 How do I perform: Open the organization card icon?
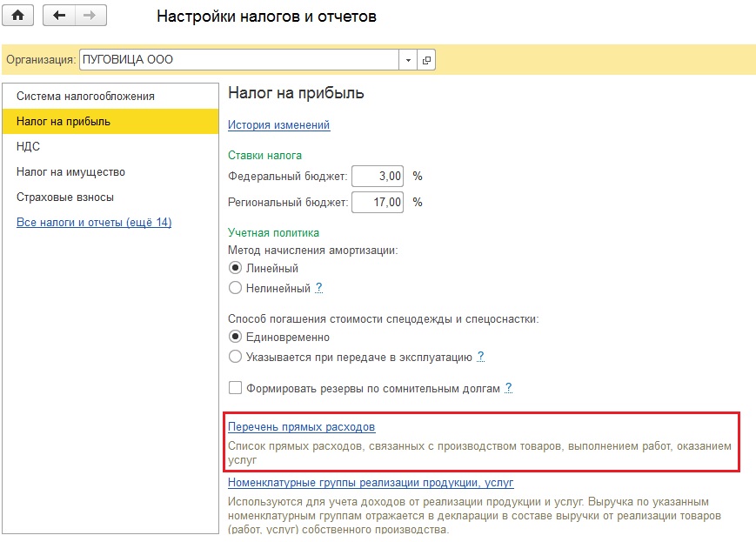[x=426, y=60]
